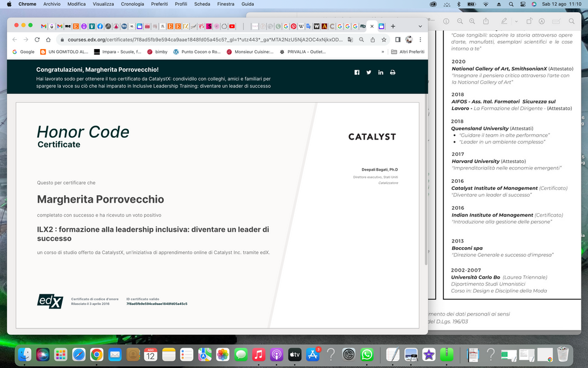Open Chrome share page icon

pyautogui.click(x=372, y=40)
